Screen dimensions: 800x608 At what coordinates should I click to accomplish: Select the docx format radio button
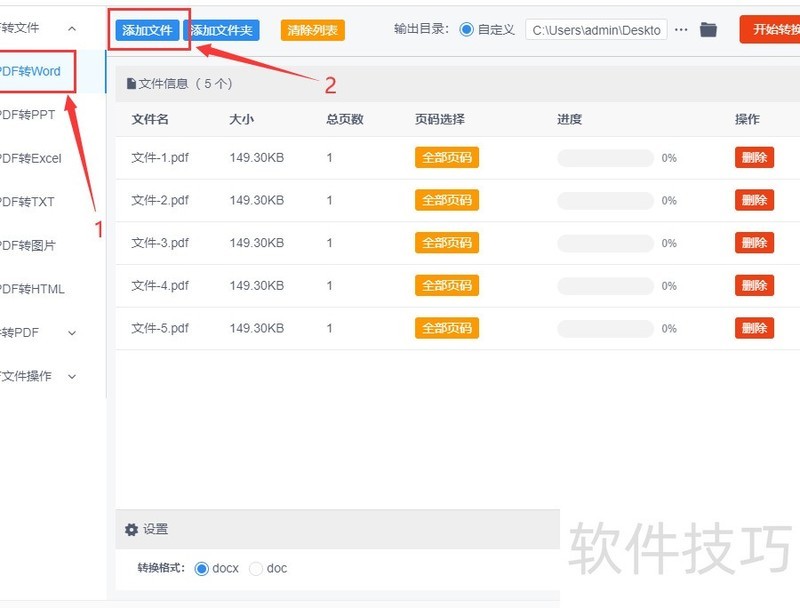202,568
